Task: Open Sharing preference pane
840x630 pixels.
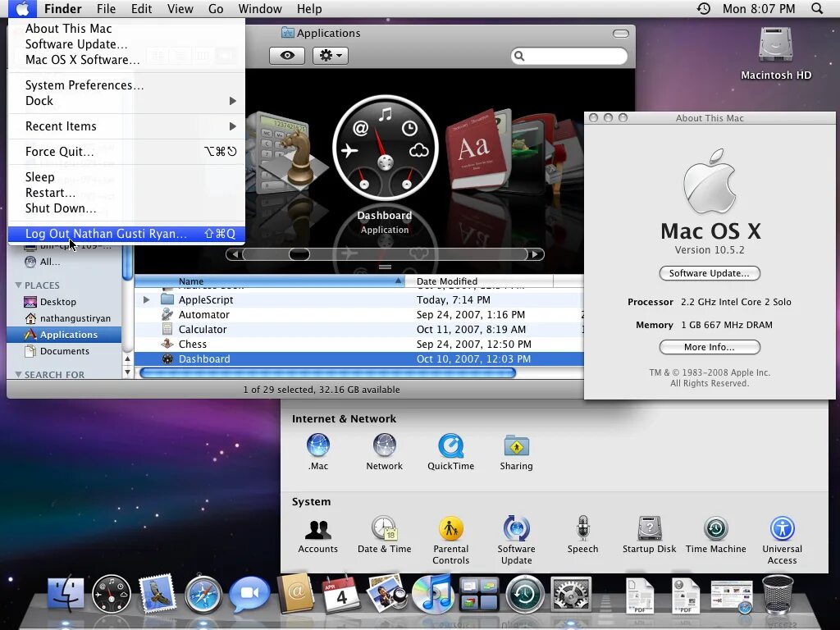Action: pyautogui.click(x=517, y=453)
